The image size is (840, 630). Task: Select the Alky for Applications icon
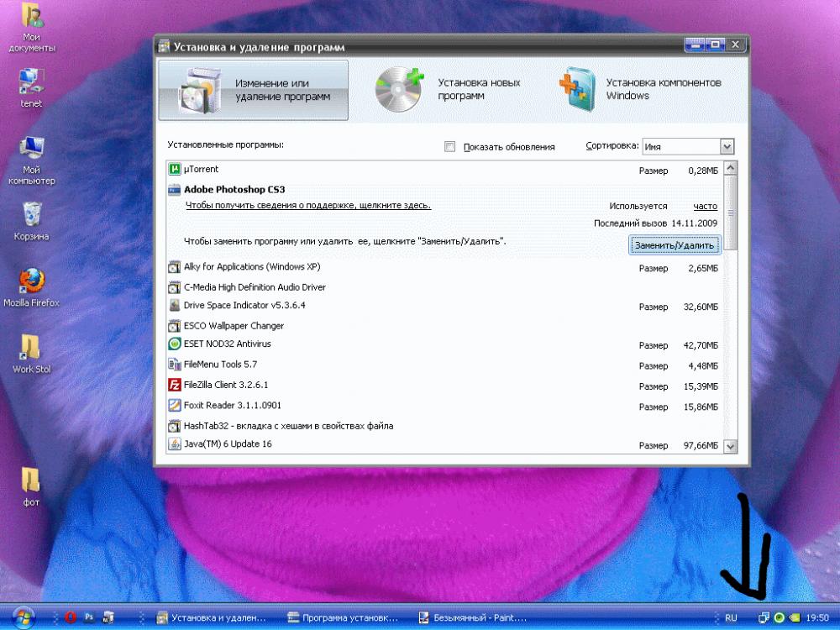[x=174, y=267]
